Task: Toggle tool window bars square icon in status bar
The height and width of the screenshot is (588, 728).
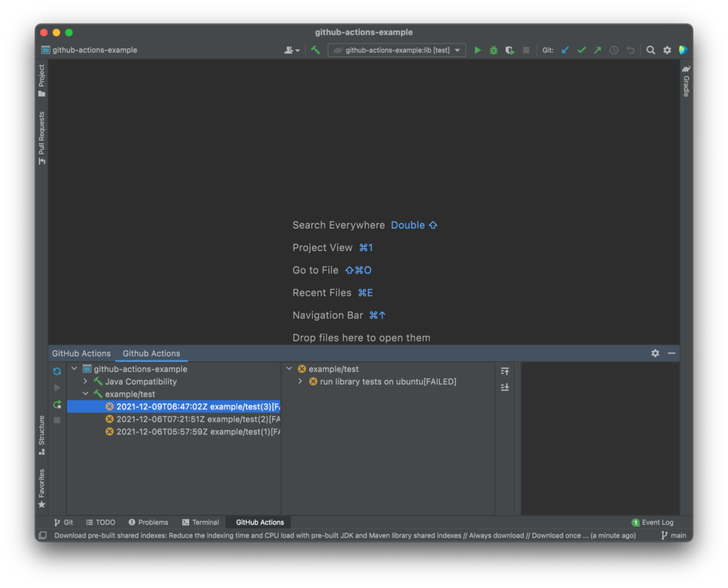Action: (x=43, y=535)
